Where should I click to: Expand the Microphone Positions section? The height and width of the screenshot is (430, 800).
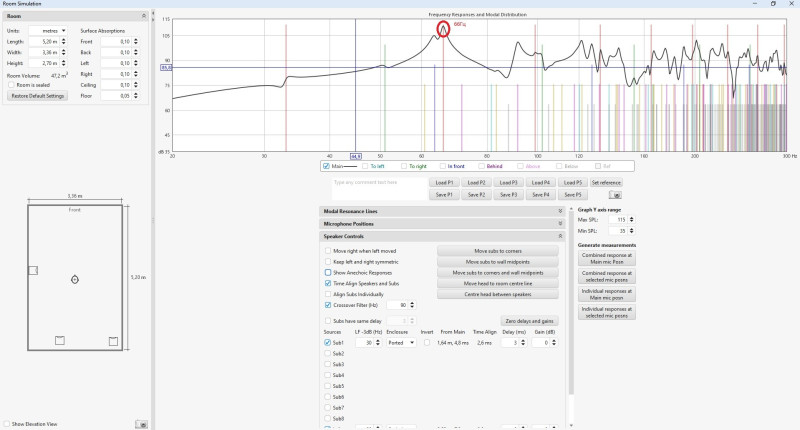click(x=560, y=224)
